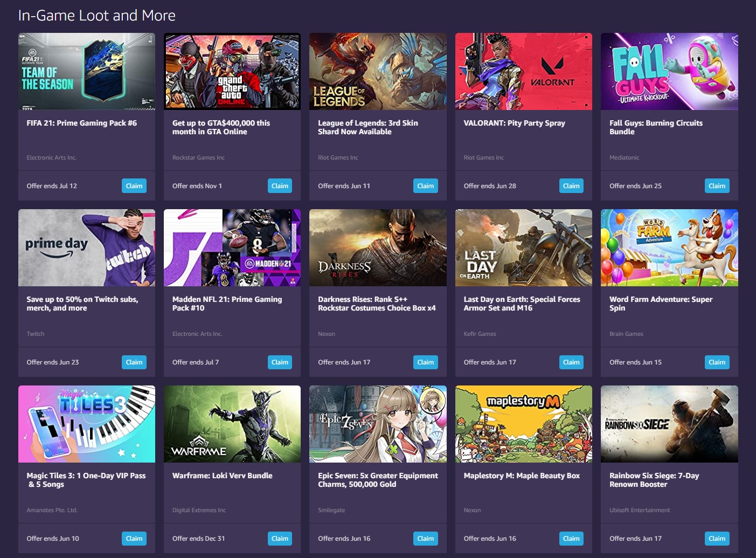Open 'VALORANT: Pity Party Spray' title
Image resolution: width=756 pixels, height=558 pixels.
pos(515,123)
